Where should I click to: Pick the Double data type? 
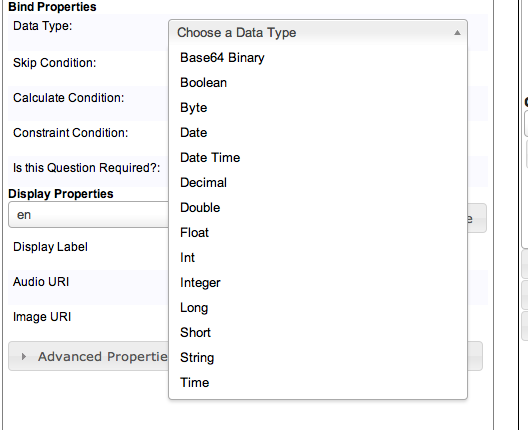click(318, 207)
